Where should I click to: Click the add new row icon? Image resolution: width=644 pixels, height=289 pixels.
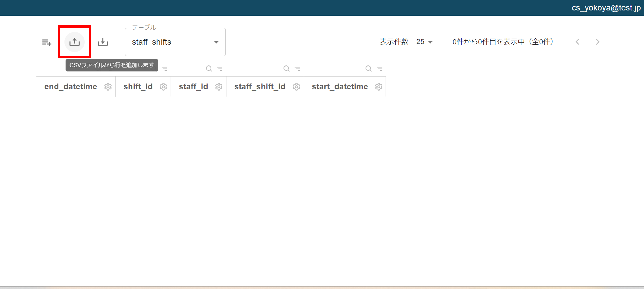click(x=47, y=42)
